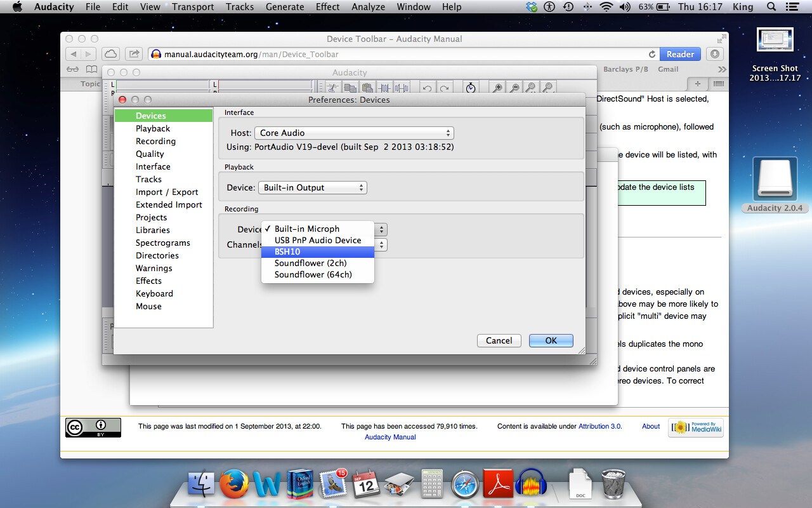Click the Copy icon in Audacity toolbar
The image size is (812, 508).
[349, 88]
